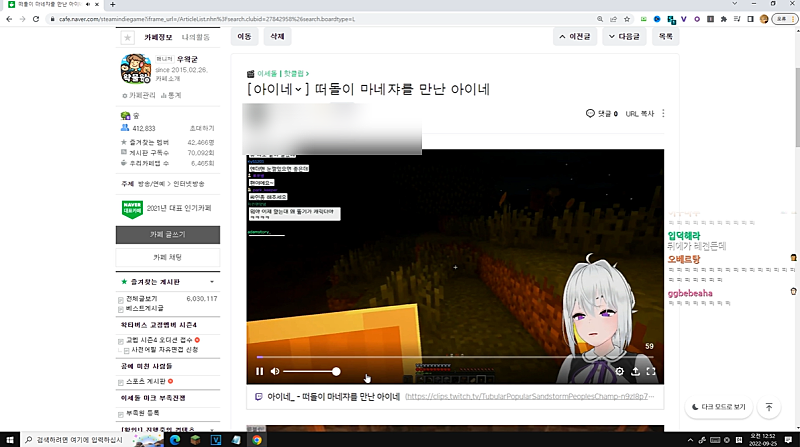This screenshot has width=800, height=447.
Task: Click the 2021년 대표 인기카페 badge
Action: (166, 209)
